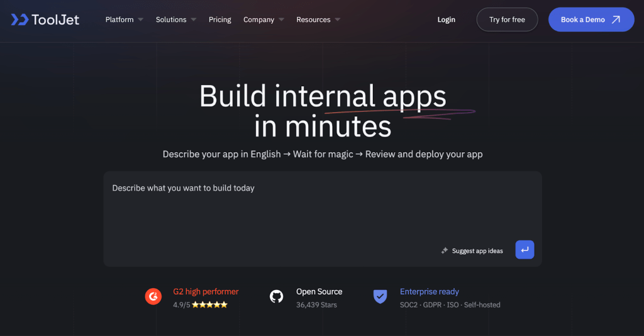Open the Enterprise ready link
Image resolution: width=644 pixels, height=336 pixels.
[429, 291]
